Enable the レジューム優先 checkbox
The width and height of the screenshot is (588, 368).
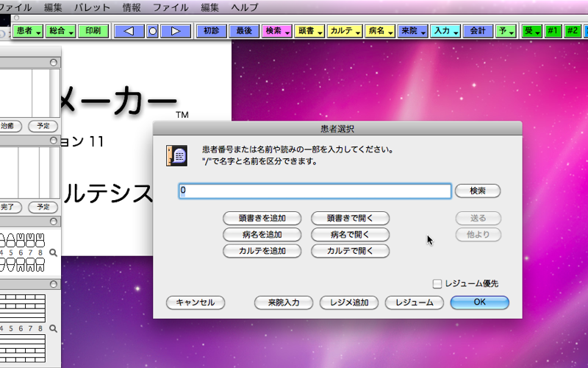(x=437, y=283)
